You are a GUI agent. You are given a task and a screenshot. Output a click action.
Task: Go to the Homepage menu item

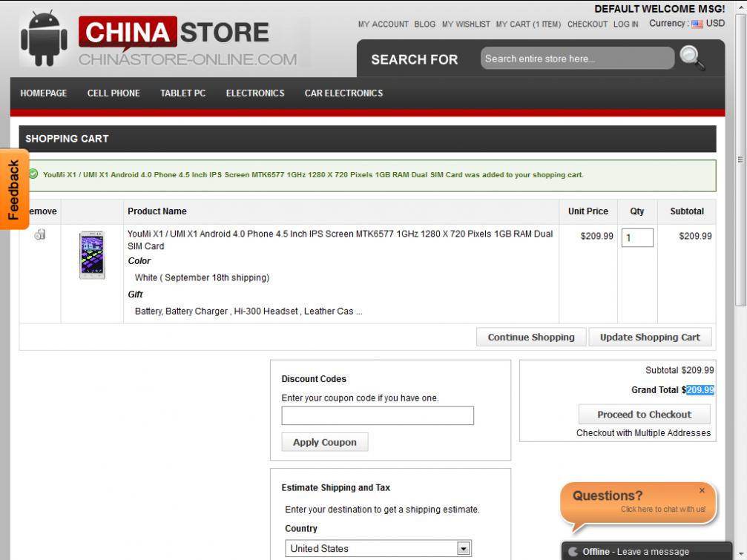coord(44,93)
